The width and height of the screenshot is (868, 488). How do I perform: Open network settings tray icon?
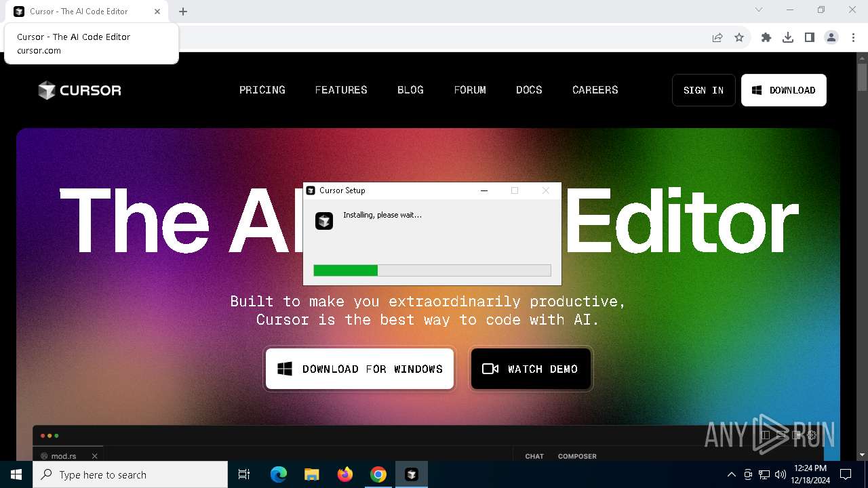[x=764, y=474]
